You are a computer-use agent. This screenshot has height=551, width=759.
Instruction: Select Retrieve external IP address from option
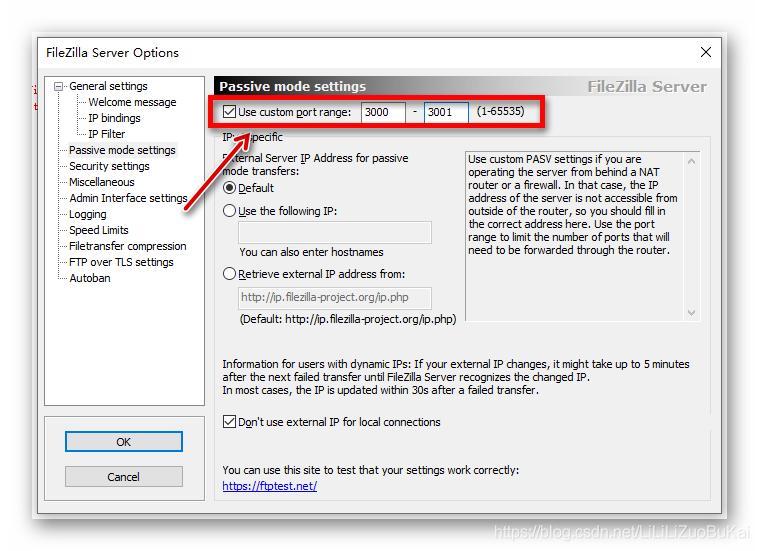(x=229, y=274)
